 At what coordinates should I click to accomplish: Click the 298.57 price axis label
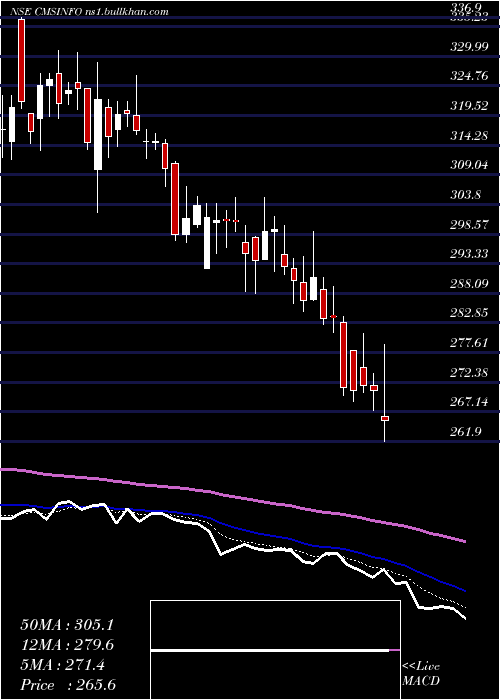(469, 225)
